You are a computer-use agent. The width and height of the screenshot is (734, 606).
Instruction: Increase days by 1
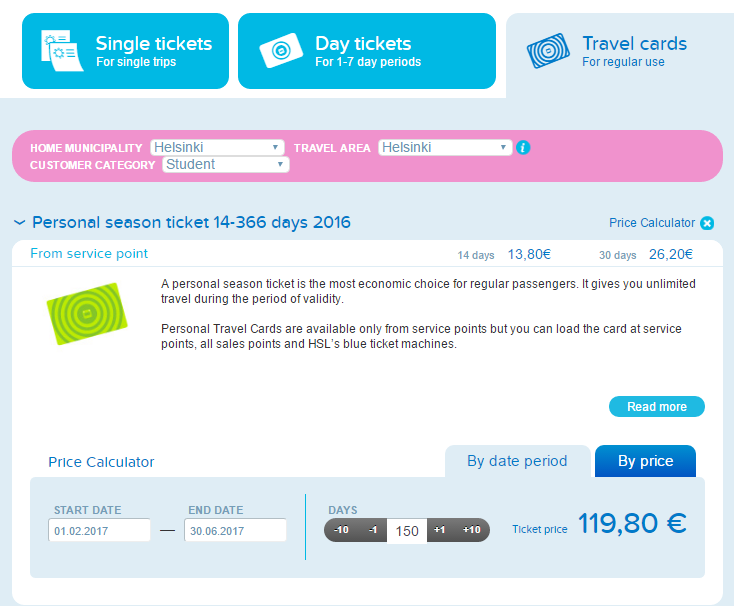[x=440, y=530]
